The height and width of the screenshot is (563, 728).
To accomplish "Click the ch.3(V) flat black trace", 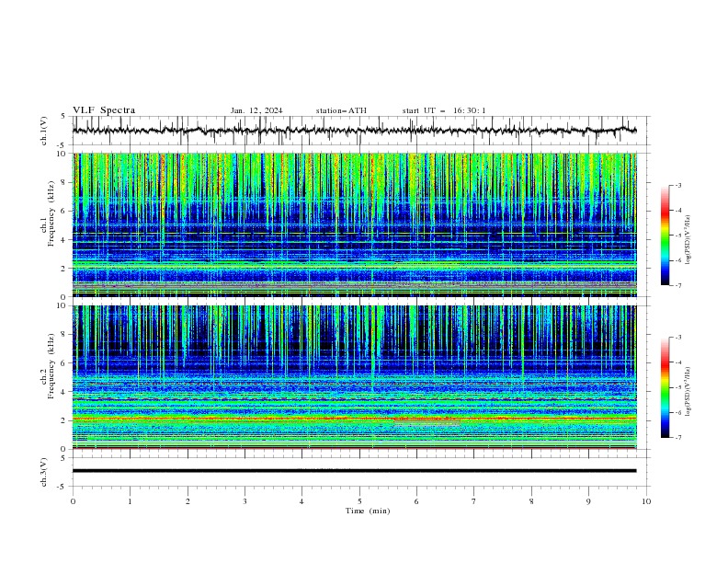I will click(354, 471).
